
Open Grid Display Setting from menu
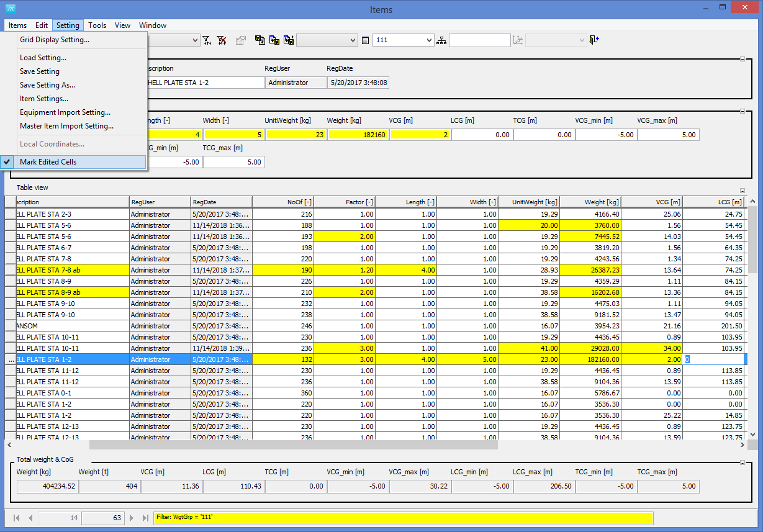click(x=55, y=40)
